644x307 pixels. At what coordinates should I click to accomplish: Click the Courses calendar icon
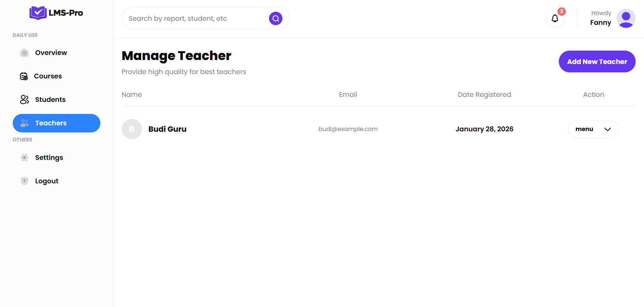tap(24, 76)
